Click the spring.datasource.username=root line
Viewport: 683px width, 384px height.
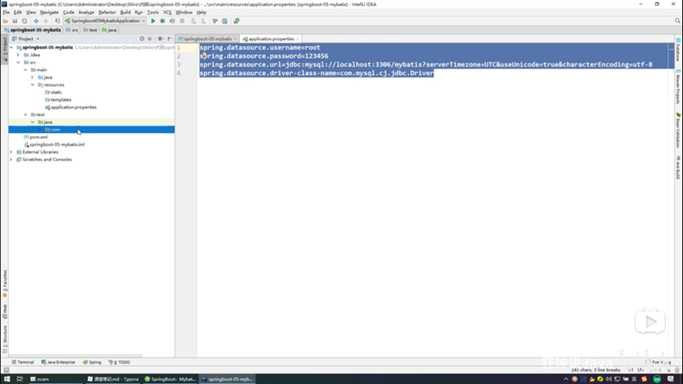click(260, 47)
